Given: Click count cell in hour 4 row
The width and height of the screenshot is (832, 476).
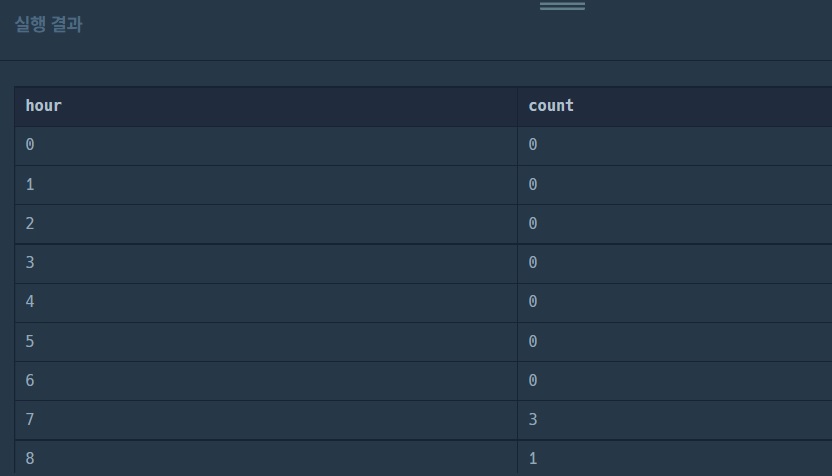Looking at the screenshot, I should point(675,302).
